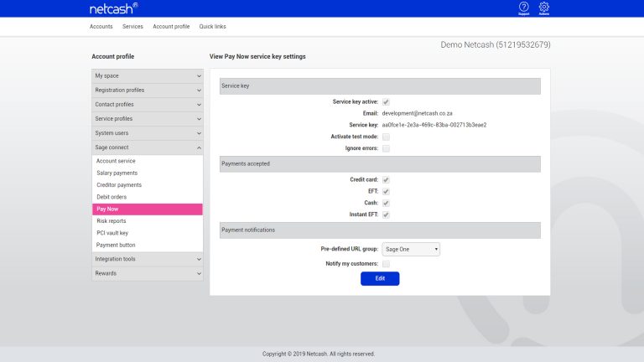Open the Account profile menu
This screenshot has width=644, height=362.
click(171, 27)
